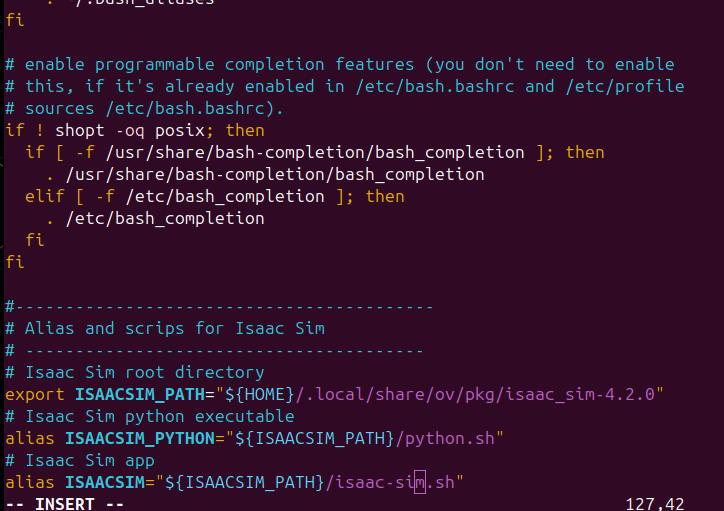Click the comment '# Alias and scrips for Isaac Sim'
This screenshot has width=724, height=511.
pos(165,329)
